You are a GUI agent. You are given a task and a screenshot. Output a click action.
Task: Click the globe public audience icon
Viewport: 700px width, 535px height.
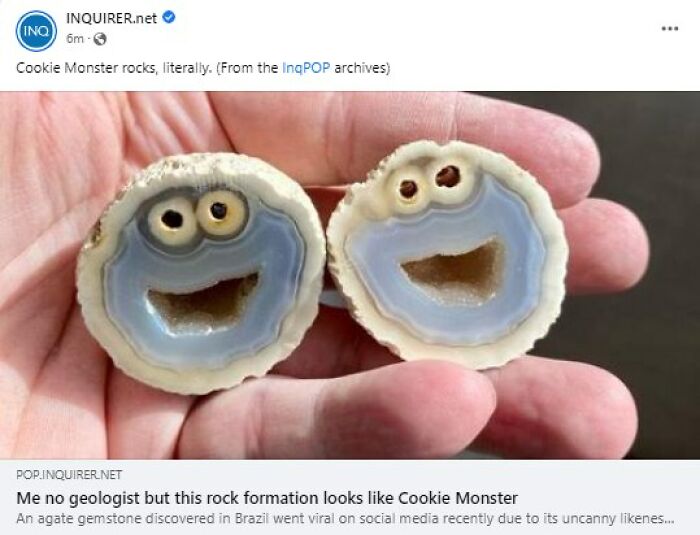tap(99, 39)
